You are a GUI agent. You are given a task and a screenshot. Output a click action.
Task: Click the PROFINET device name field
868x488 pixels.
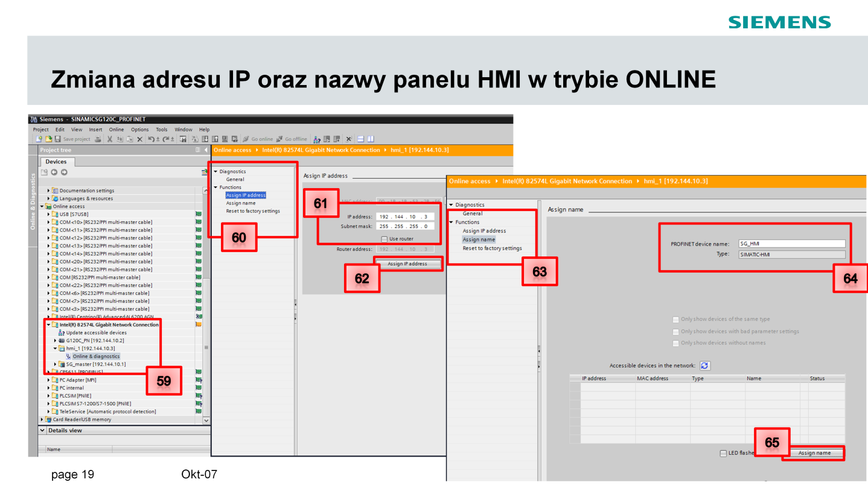792,244
